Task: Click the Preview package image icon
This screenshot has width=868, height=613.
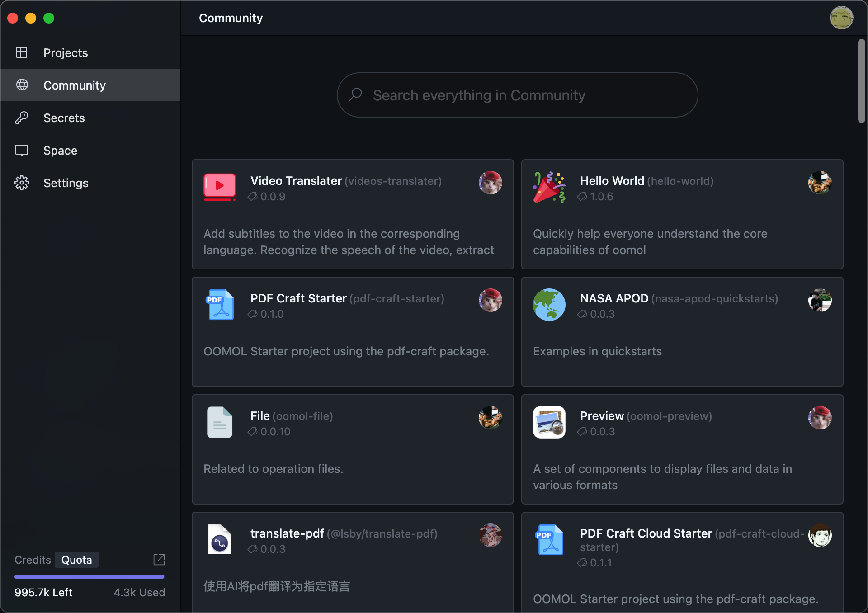Action: click(x=549, y=422)
